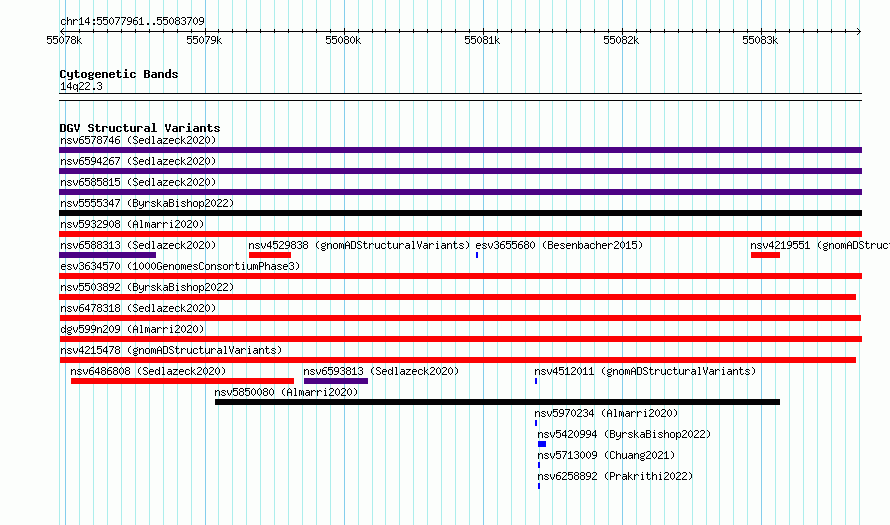
Task: Click the 55083k ruler label
Action: click(760, 41)
